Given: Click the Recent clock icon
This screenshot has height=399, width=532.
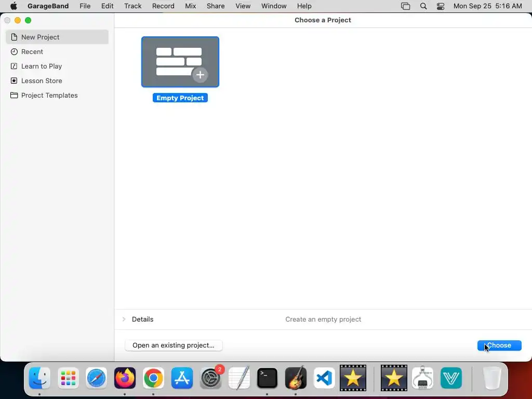Looking at the screenshot, I should [14, 51].
